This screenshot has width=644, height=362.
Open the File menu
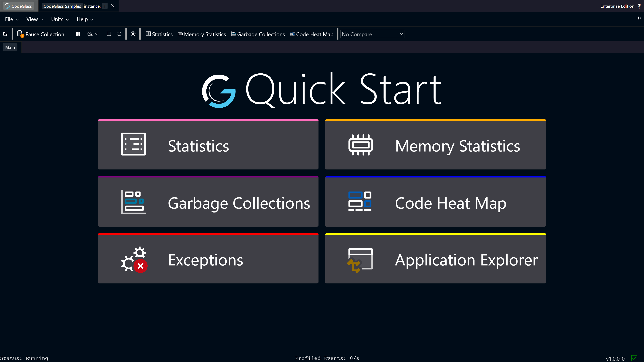click(12, 19)
